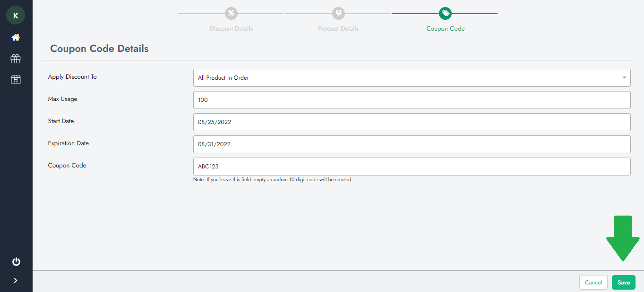Click the percent icon of the Discount step
Screen dimensions: 644x292
pos(231,13)
